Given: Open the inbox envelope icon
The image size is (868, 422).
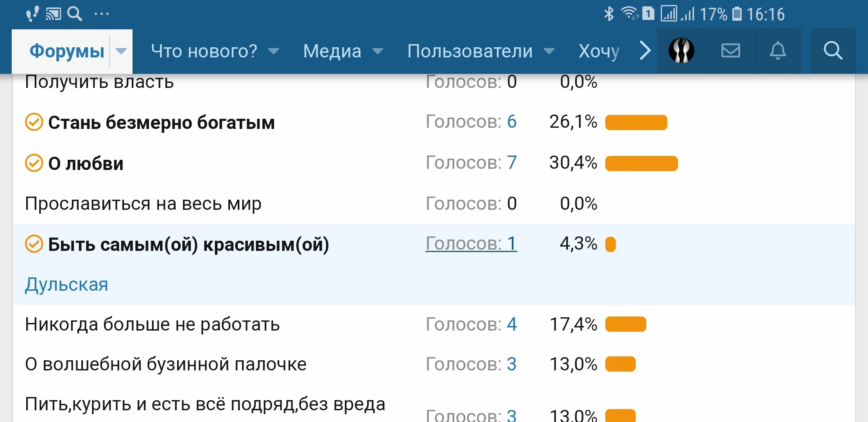Looking at the screenshot, I should coord(730,51).
